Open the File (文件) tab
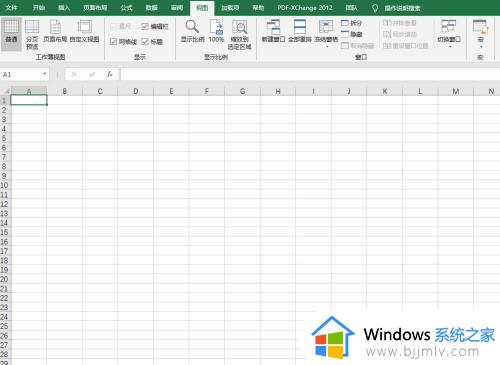Screen dimensions: 500x365 pos(11,8)
